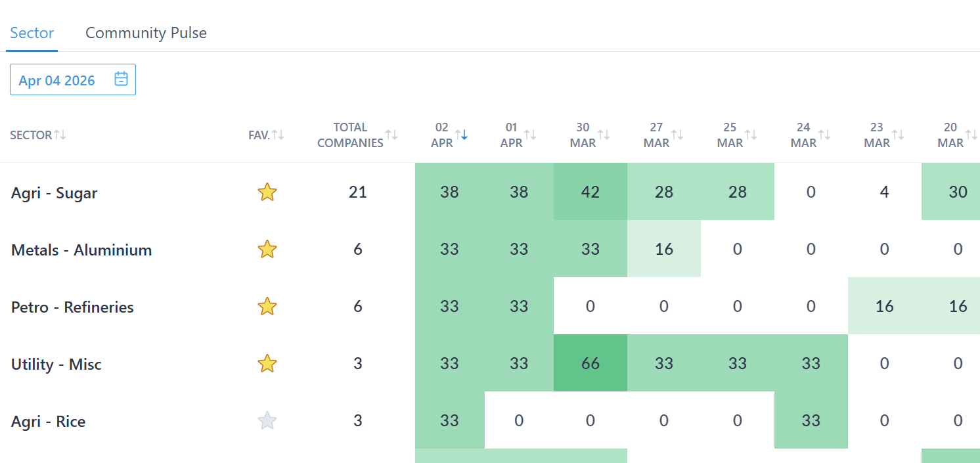980x463 pixels.
Task: Sort by 23 MAR column arrows
Action: (x=898, y=135)
